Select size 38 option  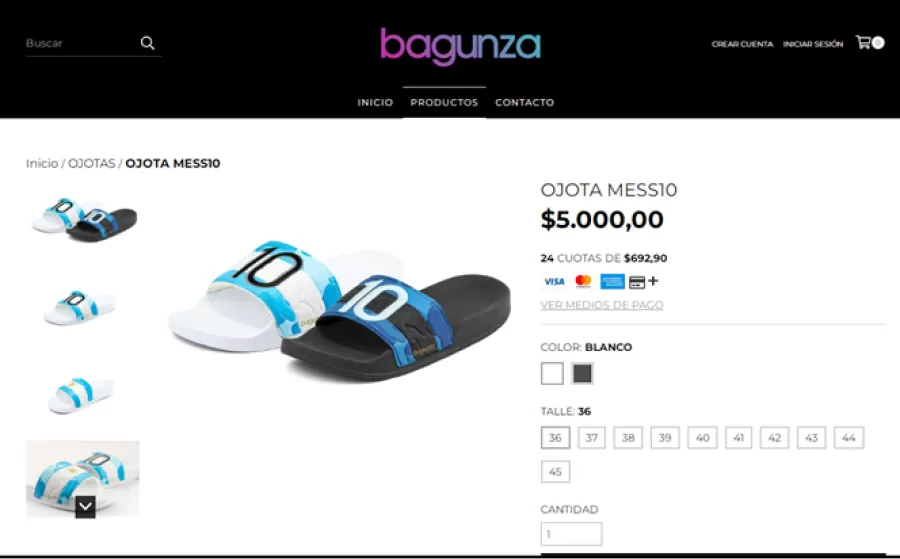pos(628,438)
